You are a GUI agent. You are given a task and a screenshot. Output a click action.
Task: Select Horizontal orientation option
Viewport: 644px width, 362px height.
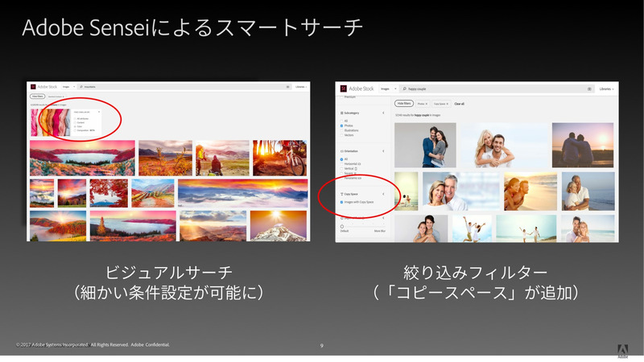coord(341,164)
